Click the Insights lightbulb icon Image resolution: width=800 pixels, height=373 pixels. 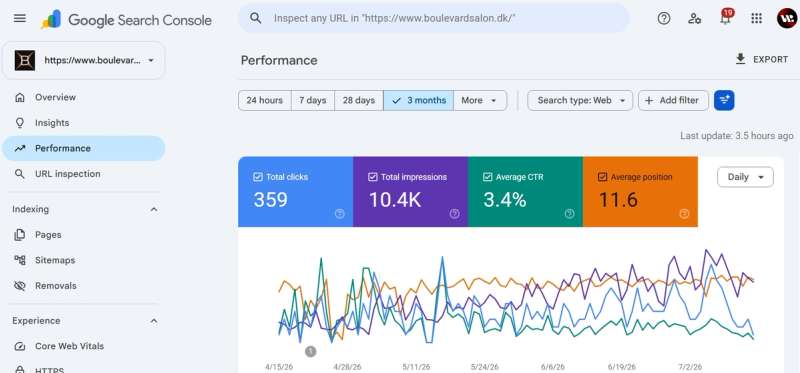coord(20,122)
